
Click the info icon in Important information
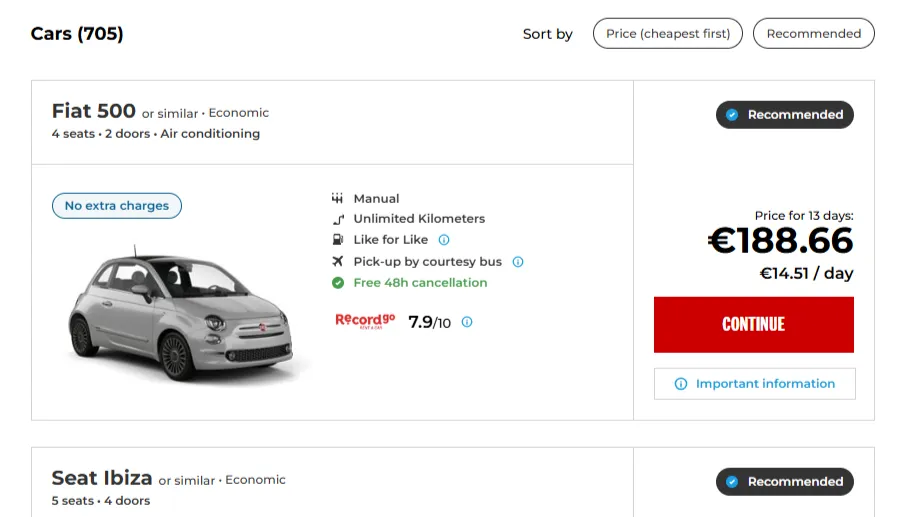pyautogui.click(x=681, y=384)
